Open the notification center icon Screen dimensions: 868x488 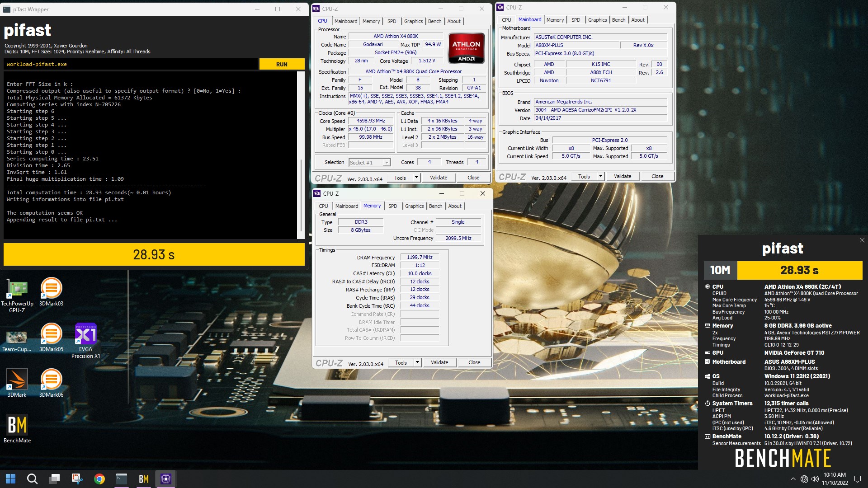857,479
